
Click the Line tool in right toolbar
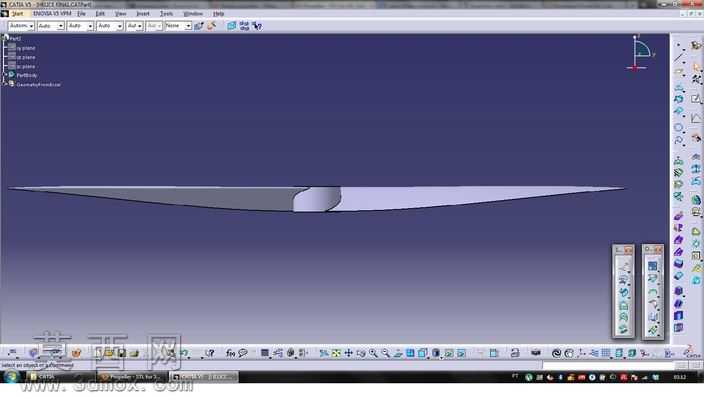click(678, 58)
